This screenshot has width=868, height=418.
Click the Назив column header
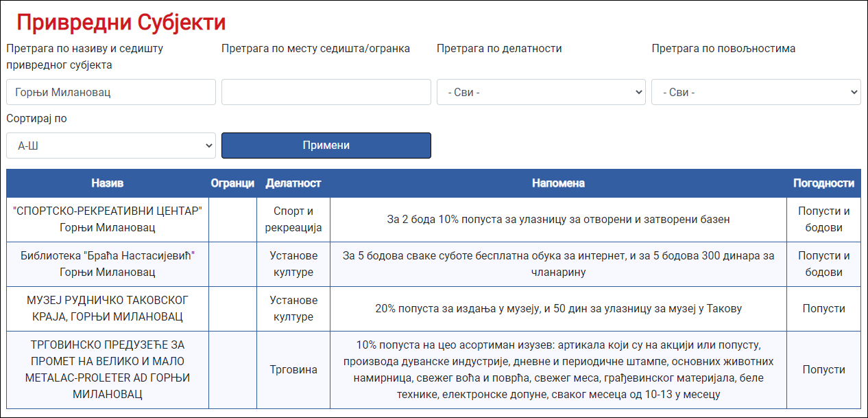(108, 183)
